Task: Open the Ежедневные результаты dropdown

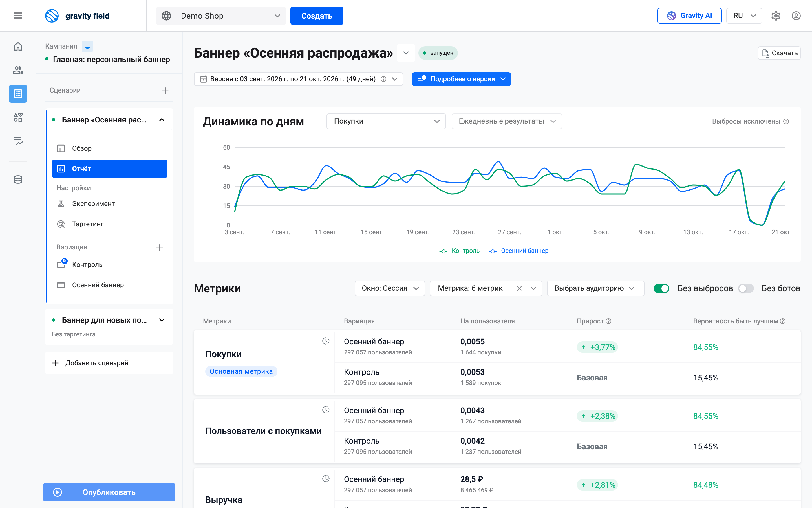Action: click(507, 121)
